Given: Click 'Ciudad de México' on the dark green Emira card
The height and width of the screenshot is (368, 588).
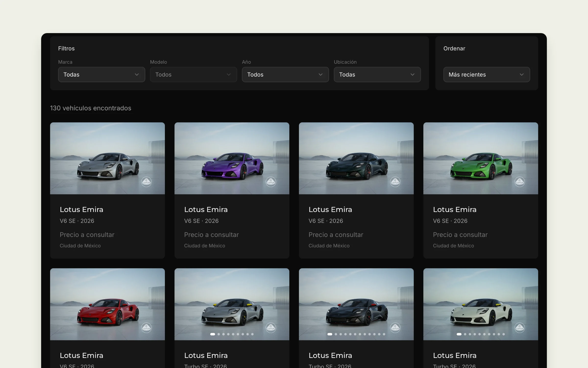Looking at the screenshot, I should (329, 246).
